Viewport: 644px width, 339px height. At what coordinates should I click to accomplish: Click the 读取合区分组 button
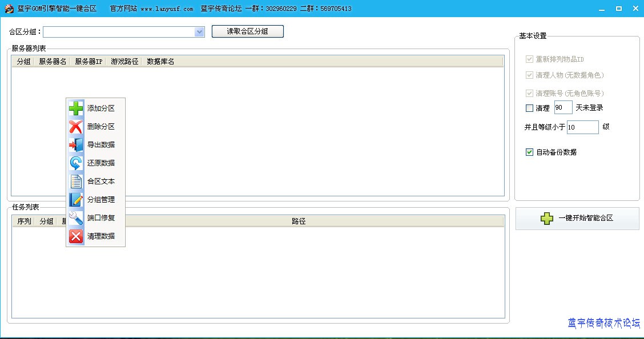247,31
